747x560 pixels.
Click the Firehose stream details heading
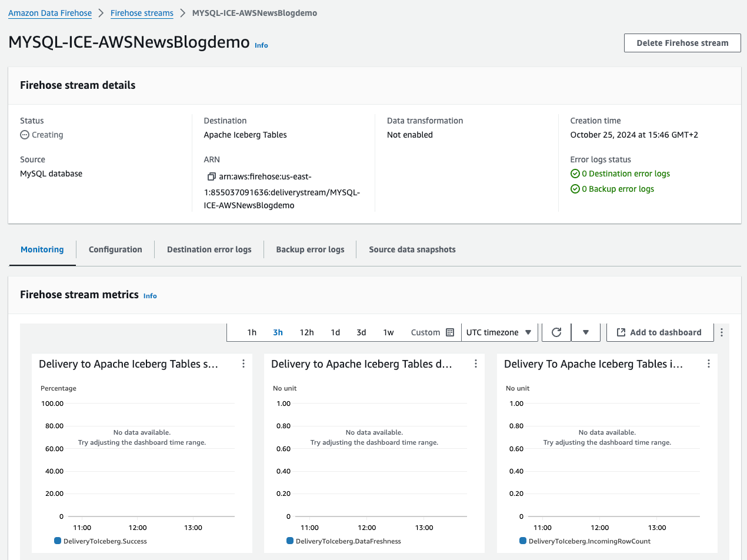78,85
